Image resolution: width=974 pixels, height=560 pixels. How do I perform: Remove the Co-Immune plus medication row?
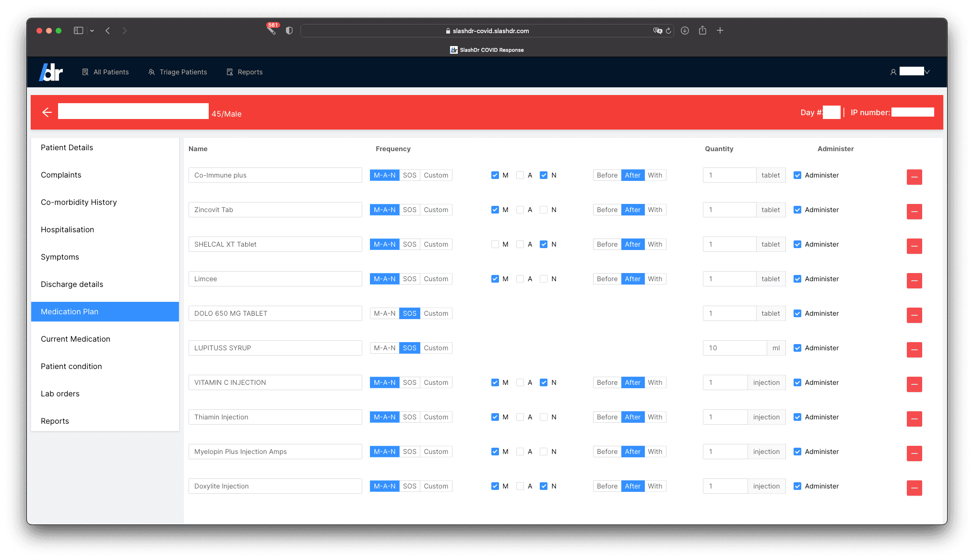914,177
